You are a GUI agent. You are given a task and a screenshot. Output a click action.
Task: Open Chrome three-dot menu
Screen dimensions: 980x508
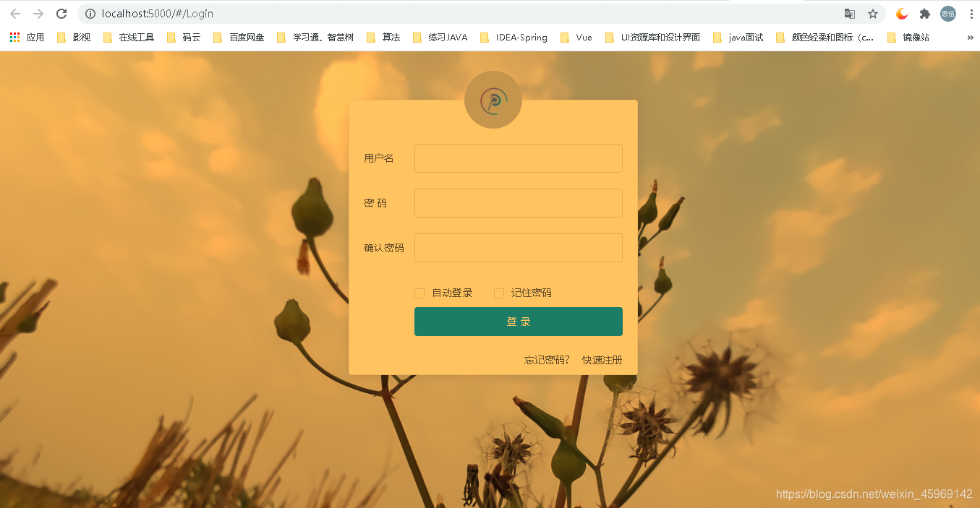coord(971,14)
